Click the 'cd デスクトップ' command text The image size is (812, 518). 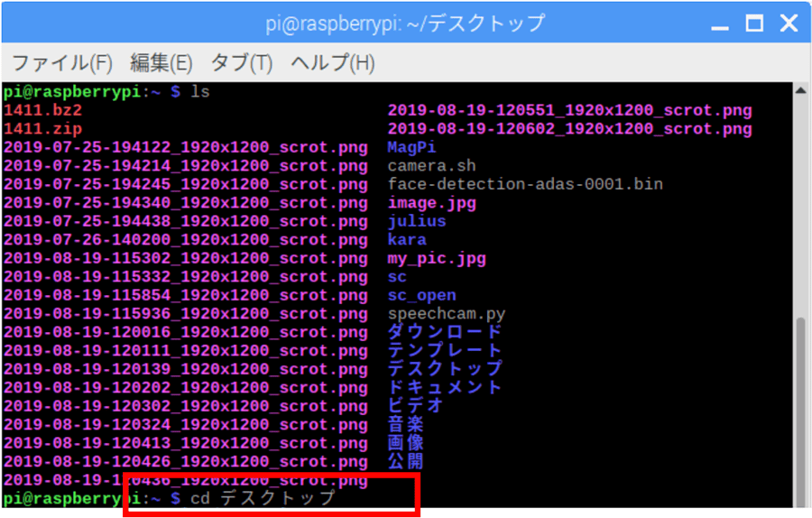(263, 498)
